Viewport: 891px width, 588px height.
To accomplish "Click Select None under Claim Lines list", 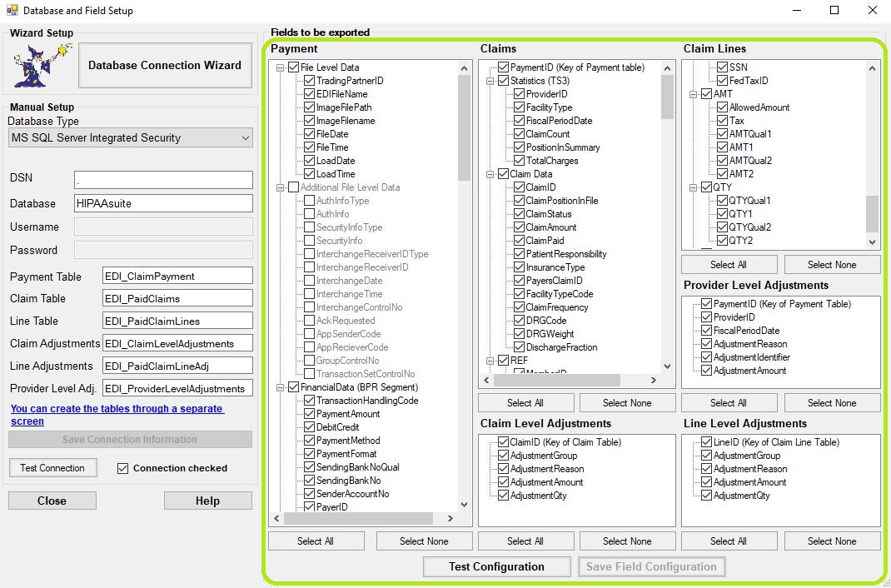I will coord(832,264).
